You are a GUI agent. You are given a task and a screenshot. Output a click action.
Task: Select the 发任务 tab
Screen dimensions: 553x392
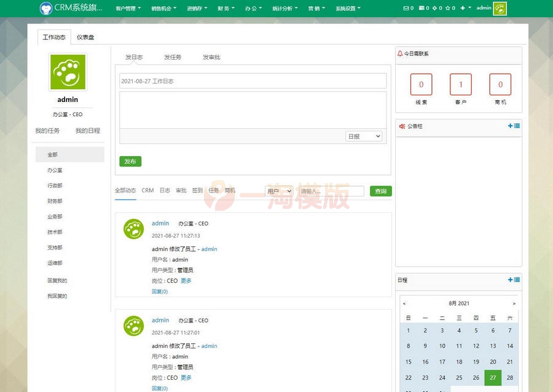(172, 57)
